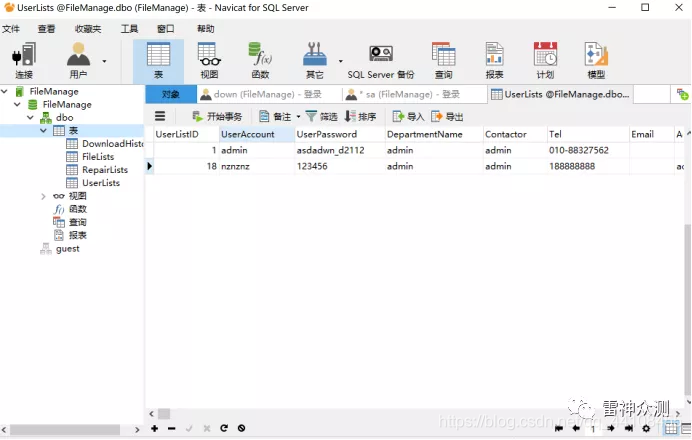Screen dimensions: 692x440
Task: Go to last page arrow
Action: [629, 428]
